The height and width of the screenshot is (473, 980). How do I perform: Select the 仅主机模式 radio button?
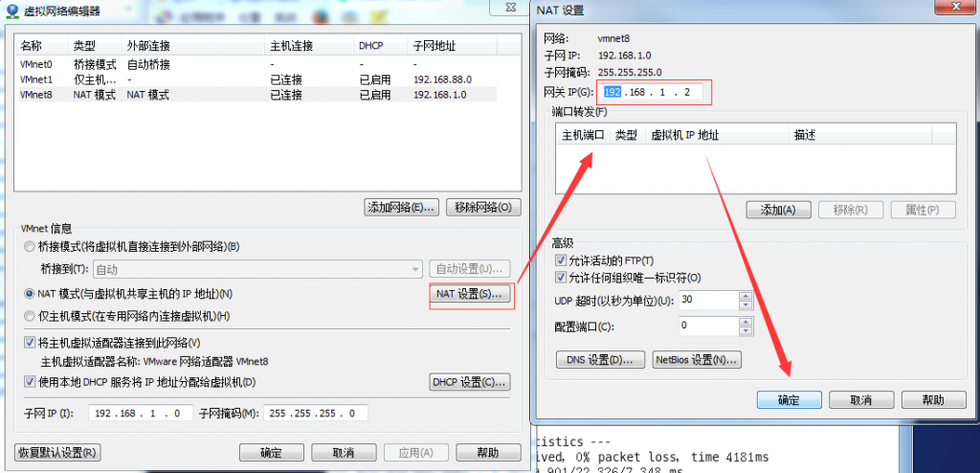[x=29, y=316]
